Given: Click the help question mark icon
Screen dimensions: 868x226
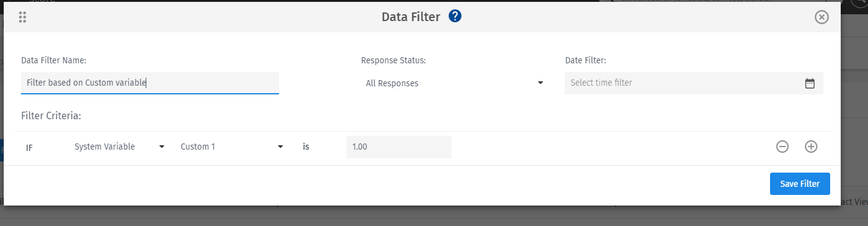Looking at the screenshot, I should (x=455, y=17).
